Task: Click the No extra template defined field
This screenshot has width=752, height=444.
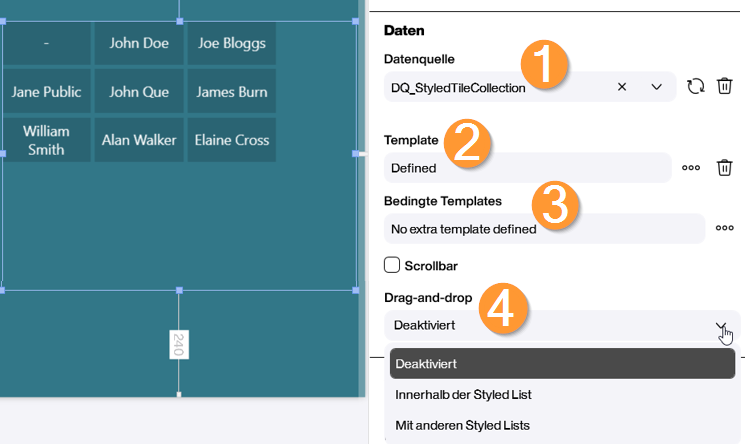Action: pos(544,228)
